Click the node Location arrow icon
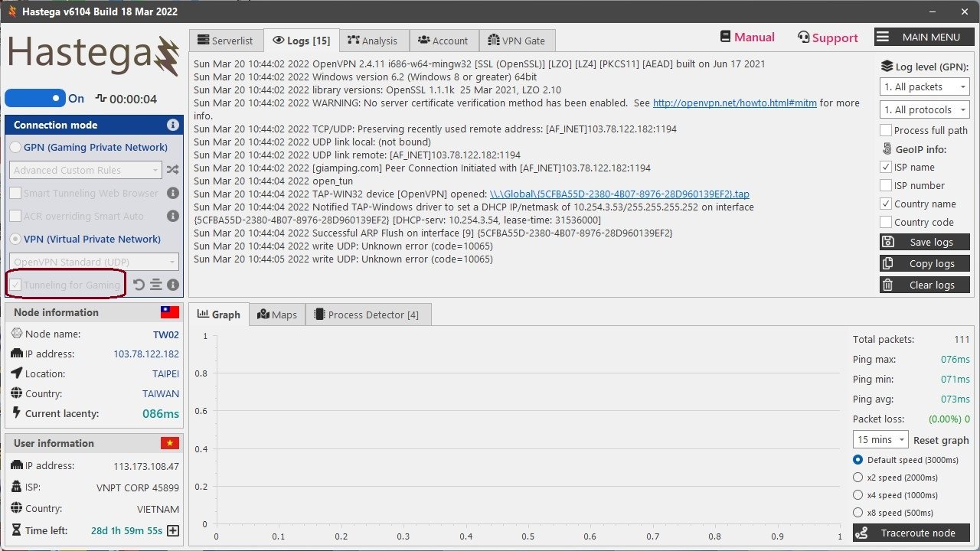Image resolution: width=980 pixels, height=551 pixels. 17,373
